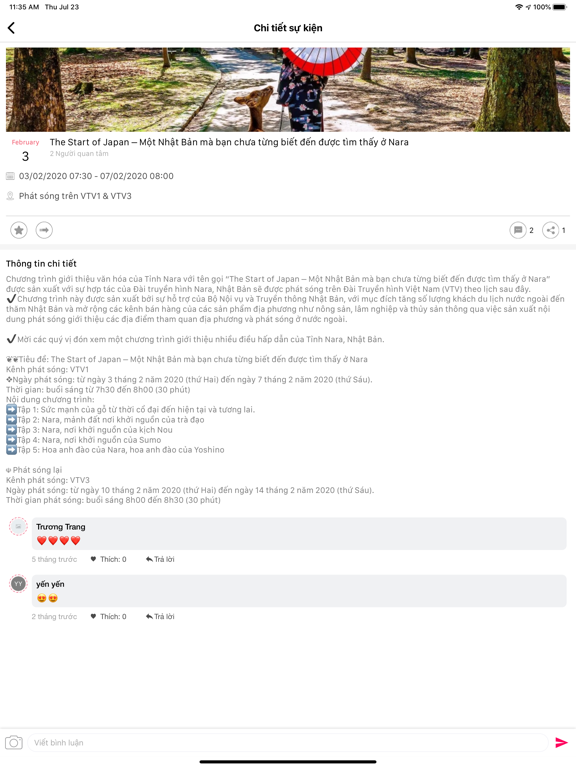Tap the yến yến username
This screenshot has height=768, width=576.
tap(50, 584)
